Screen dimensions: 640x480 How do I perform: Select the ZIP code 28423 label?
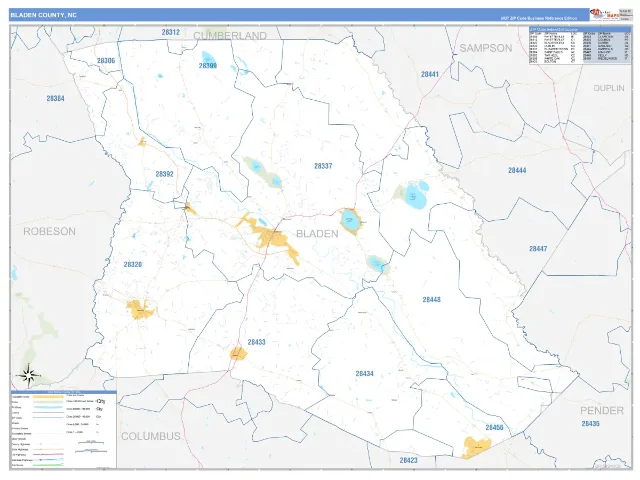(409, 460)
